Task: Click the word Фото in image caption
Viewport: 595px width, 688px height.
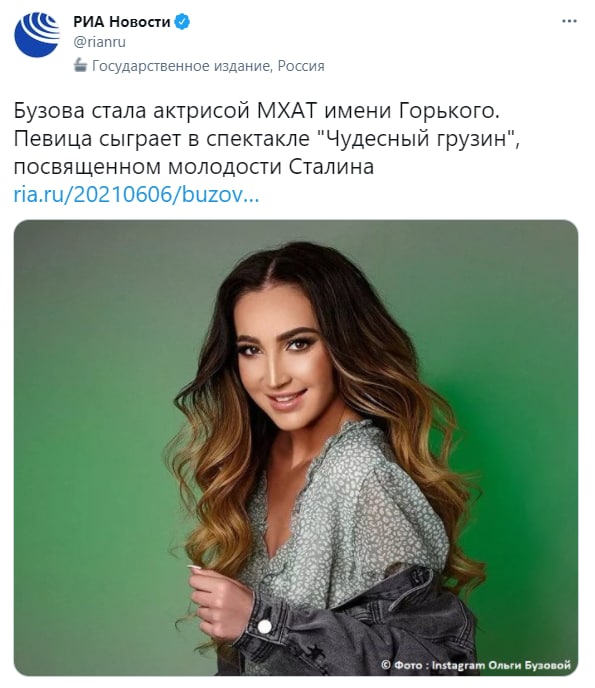Action: [x=408, y=665]
